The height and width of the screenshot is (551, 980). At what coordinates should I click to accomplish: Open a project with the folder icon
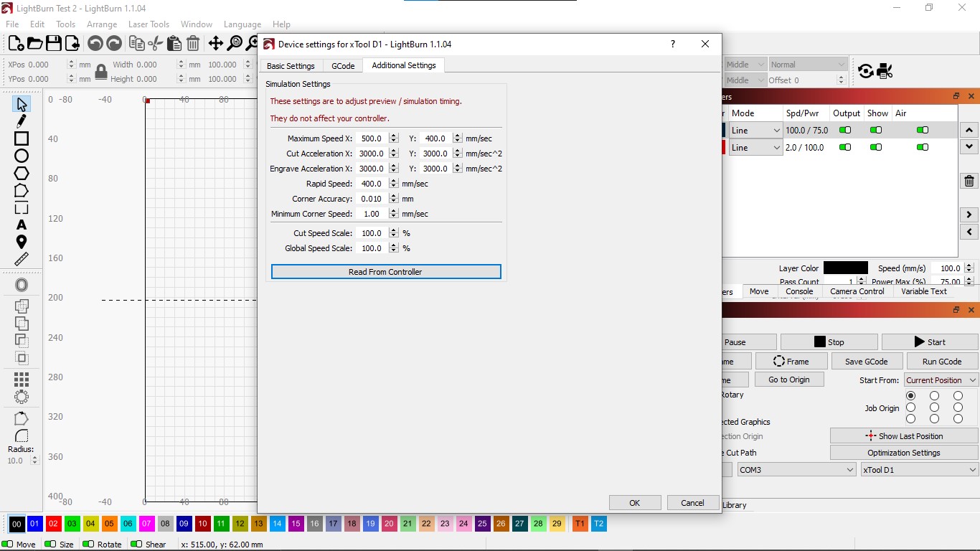coord(34,44)
